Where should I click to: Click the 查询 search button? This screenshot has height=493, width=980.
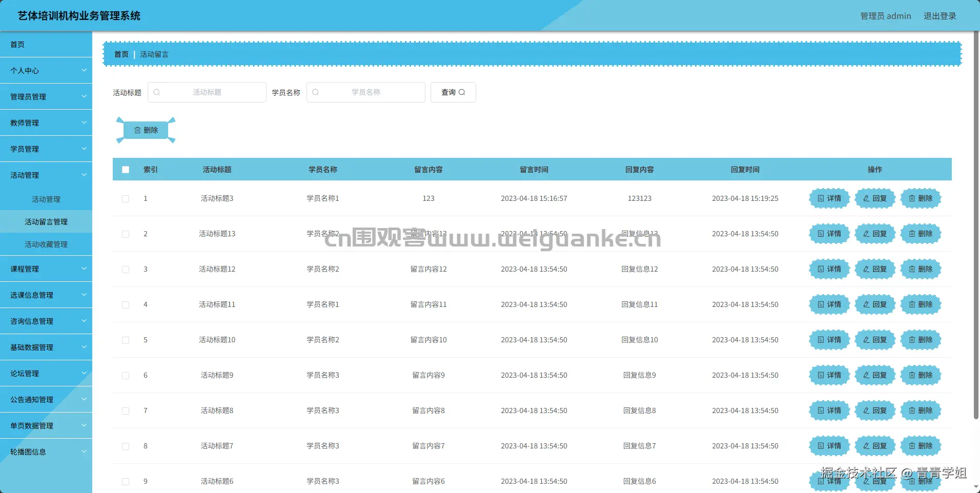click(453, 92)
